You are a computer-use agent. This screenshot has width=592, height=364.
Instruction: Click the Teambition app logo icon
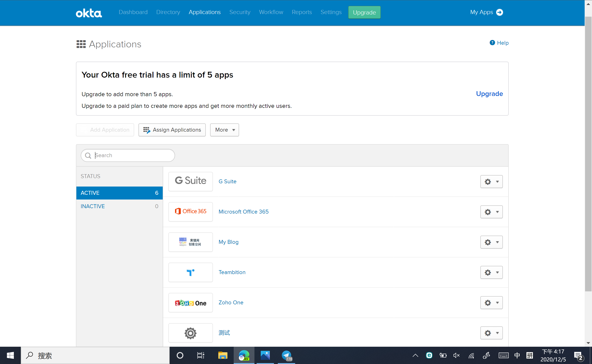[x=190, y=272]
